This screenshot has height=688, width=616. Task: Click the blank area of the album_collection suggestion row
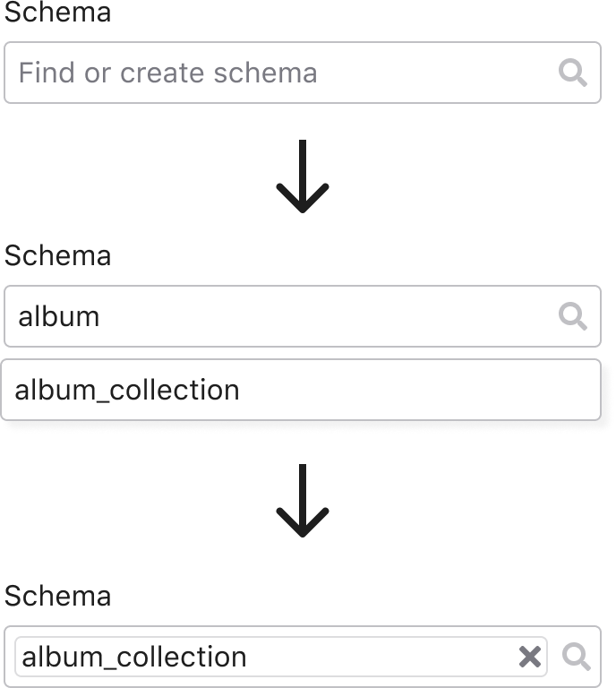pos(416,390)
